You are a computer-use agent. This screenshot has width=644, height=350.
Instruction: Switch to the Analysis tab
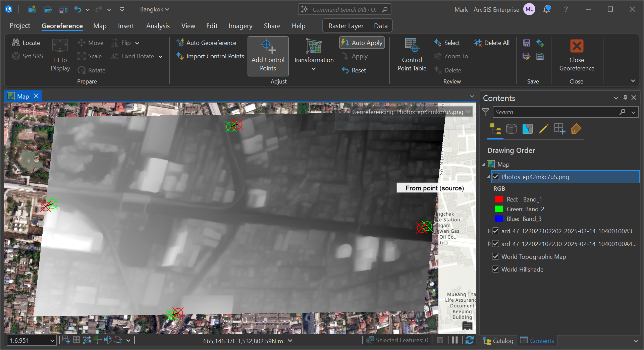[x=158, y=26]
